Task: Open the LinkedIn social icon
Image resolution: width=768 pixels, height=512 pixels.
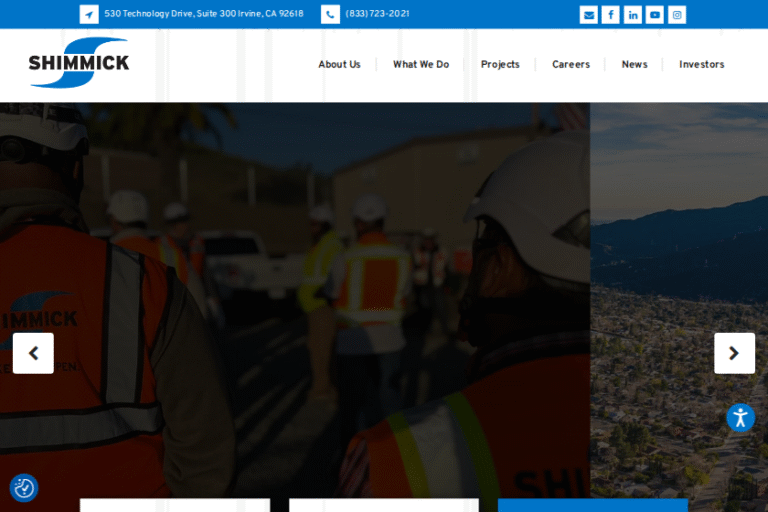Action: [633, 14]
